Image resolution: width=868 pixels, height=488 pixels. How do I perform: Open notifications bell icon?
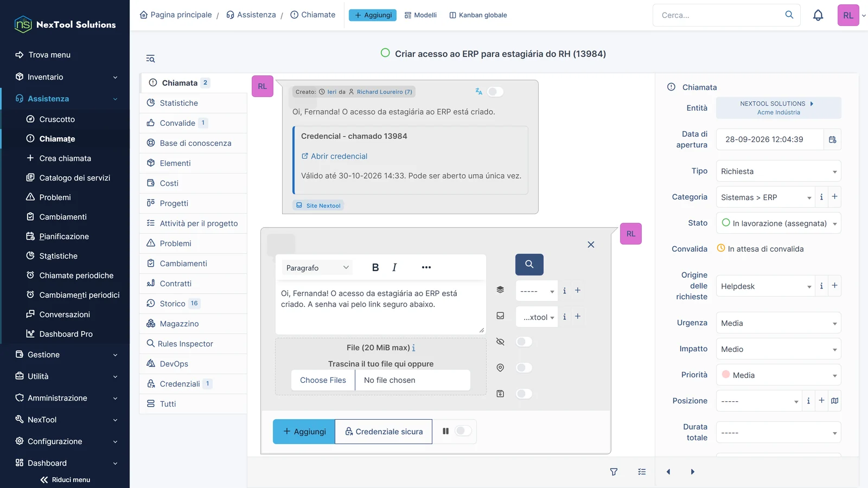pyautogui.click(x=818, y=15)
